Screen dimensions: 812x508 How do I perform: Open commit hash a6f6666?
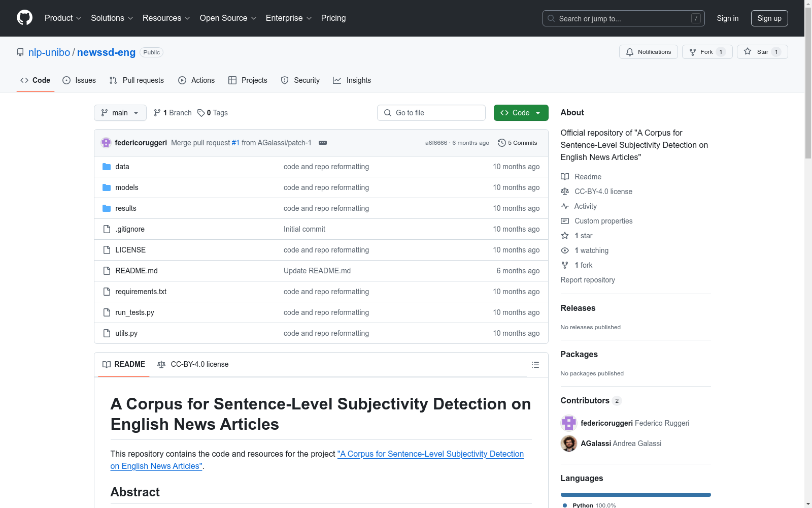[x=436, y=143]
